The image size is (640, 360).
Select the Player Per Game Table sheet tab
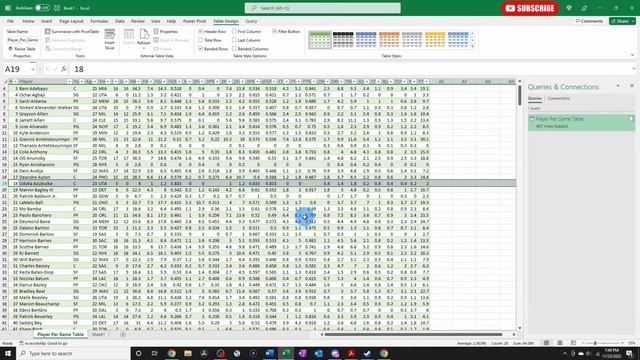(x=60, y=334)
